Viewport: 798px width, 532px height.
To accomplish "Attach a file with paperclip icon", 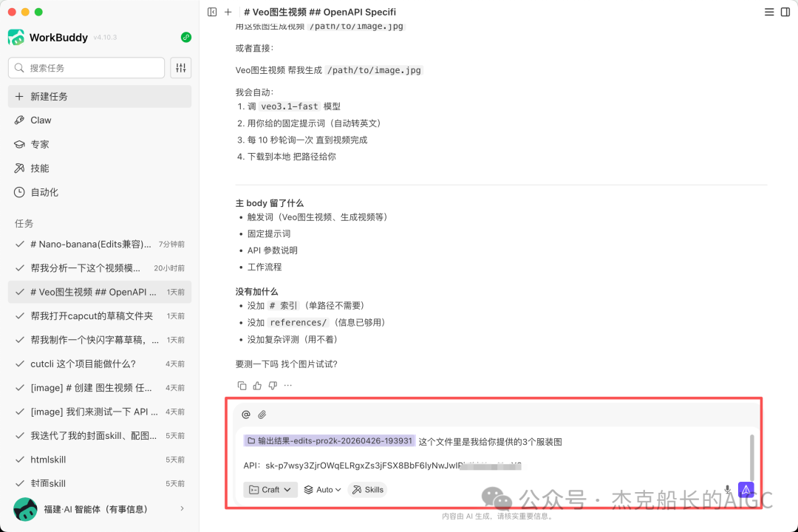I will pos(262,415).
